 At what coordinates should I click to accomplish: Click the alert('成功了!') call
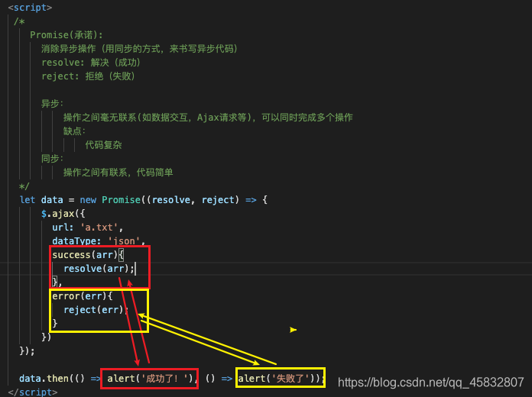[151, 379]
